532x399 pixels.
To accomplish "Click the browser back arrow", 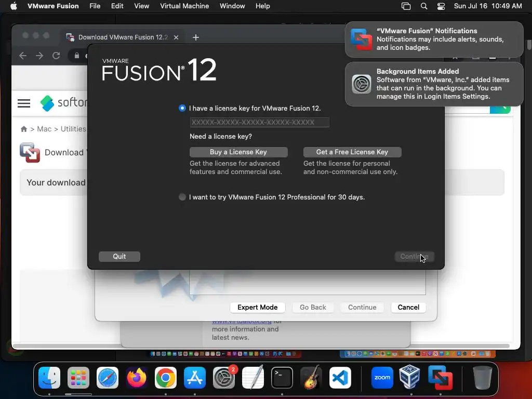I will click(x=23, y=56).
